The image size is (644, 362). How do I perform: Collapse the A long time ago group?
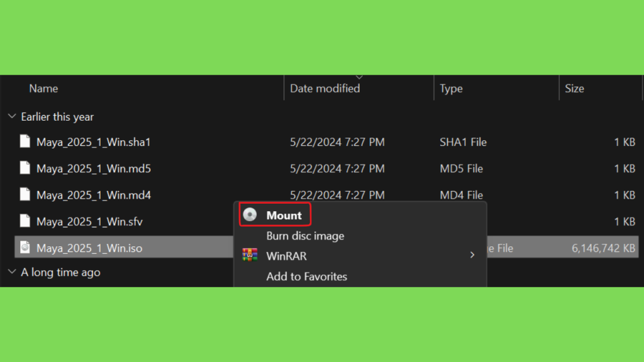coord(12,271)
